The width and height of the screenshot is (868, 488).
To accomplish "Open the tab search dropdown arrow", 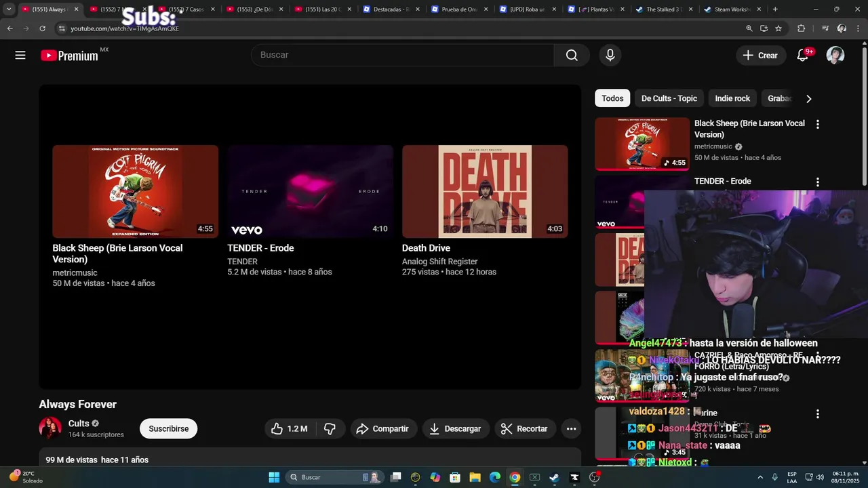I will pyautogui.click(x=9, y=9).
